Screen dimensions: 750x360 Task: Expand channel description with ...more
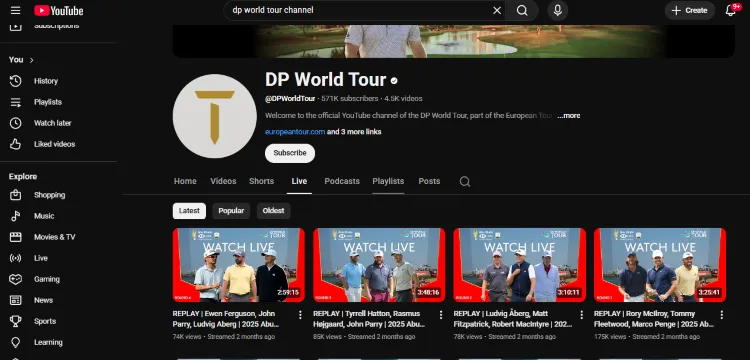tap(569, 116)
